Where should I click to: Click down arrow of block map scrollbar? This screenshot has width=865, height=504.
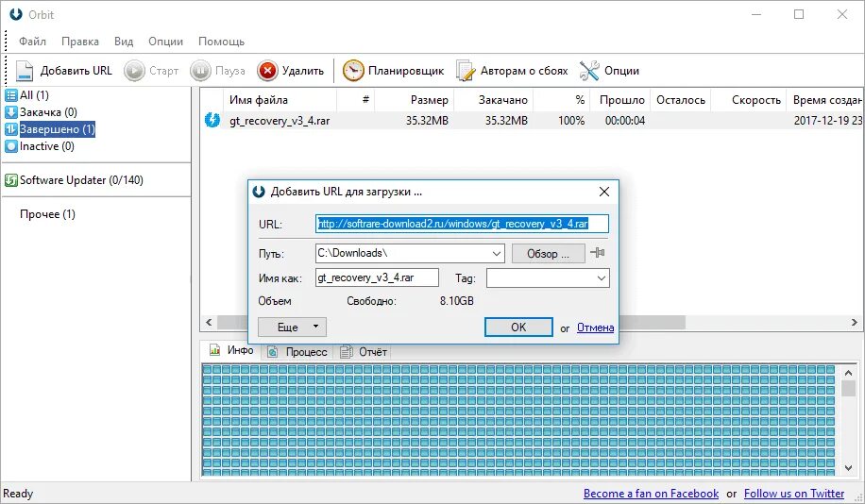pyautogui.click(x=848, y=467)
